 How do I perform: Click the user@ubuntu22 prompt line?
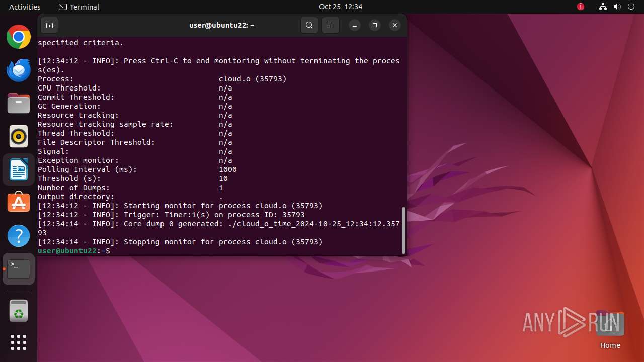coord(74,251)
